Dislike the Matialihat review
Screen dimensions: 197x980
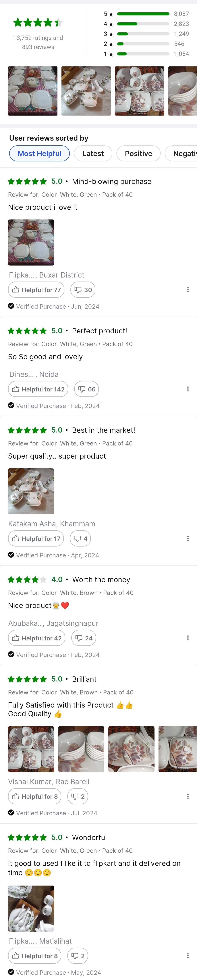(78, 956)
